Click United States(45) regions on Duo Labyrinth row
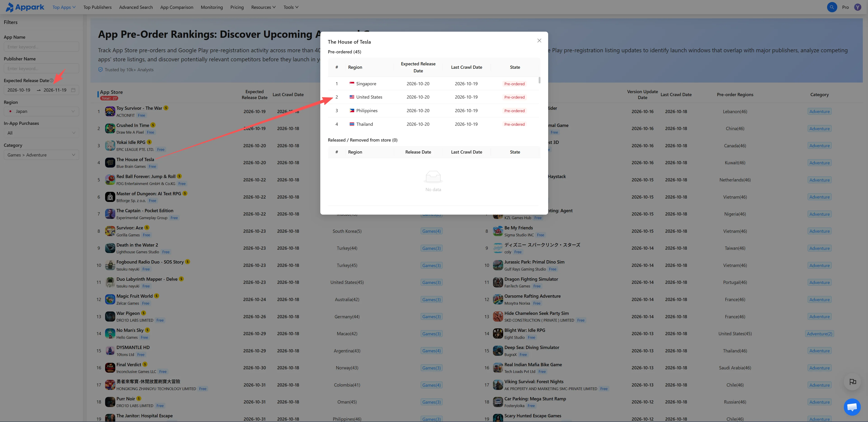 (347, 282)
